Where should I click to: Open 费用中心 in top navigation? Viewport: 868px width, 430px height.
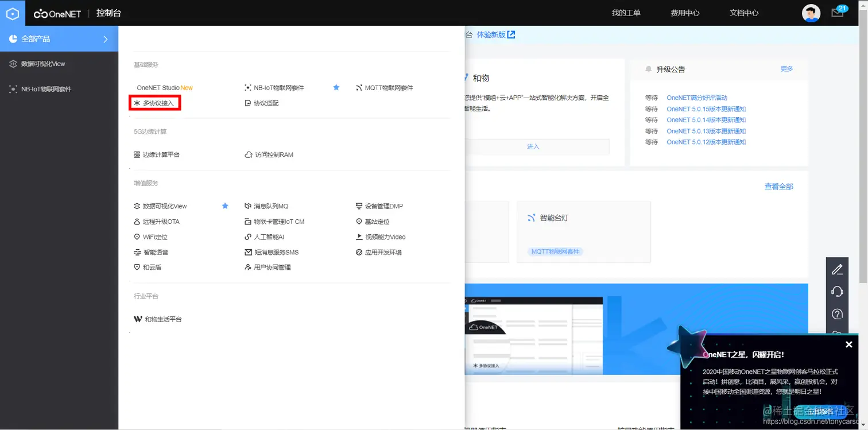click(x=685, y=13)
